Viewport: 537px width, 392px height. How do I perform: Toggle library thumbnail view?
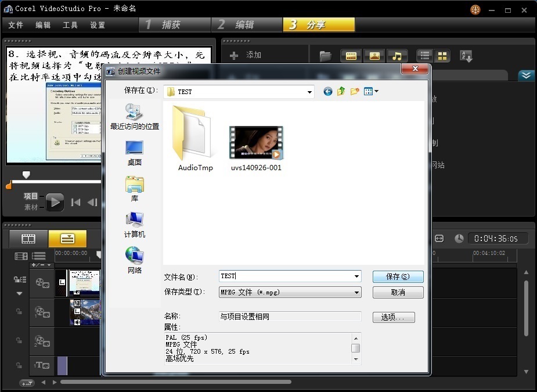coord(442,56)
